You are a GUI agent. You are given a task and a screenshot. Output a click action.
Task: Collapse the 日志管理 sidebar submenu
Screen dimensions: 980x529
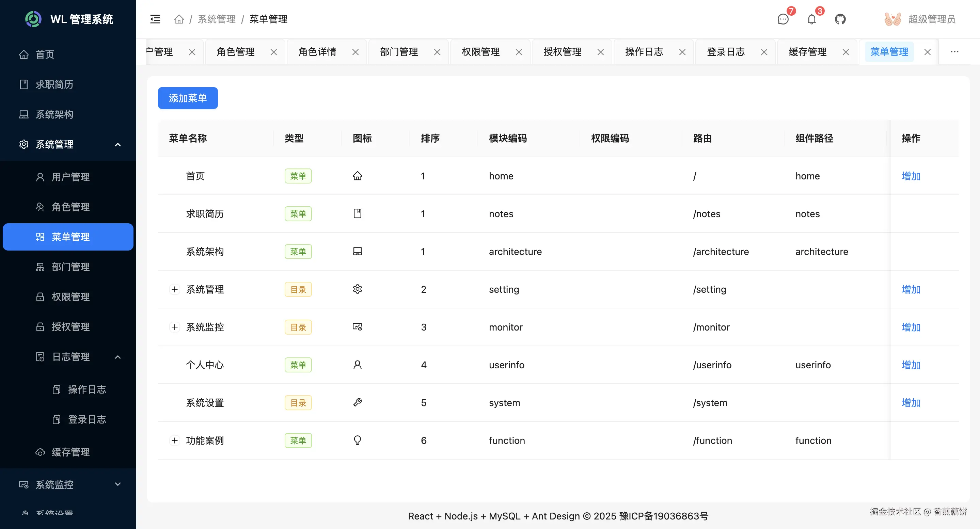117,357
